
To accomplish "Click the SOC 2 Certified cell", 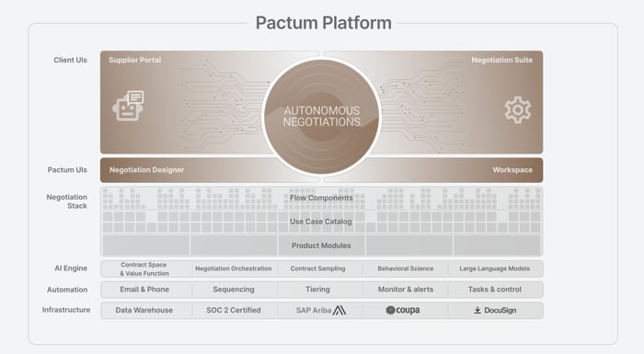I will 234,311.
